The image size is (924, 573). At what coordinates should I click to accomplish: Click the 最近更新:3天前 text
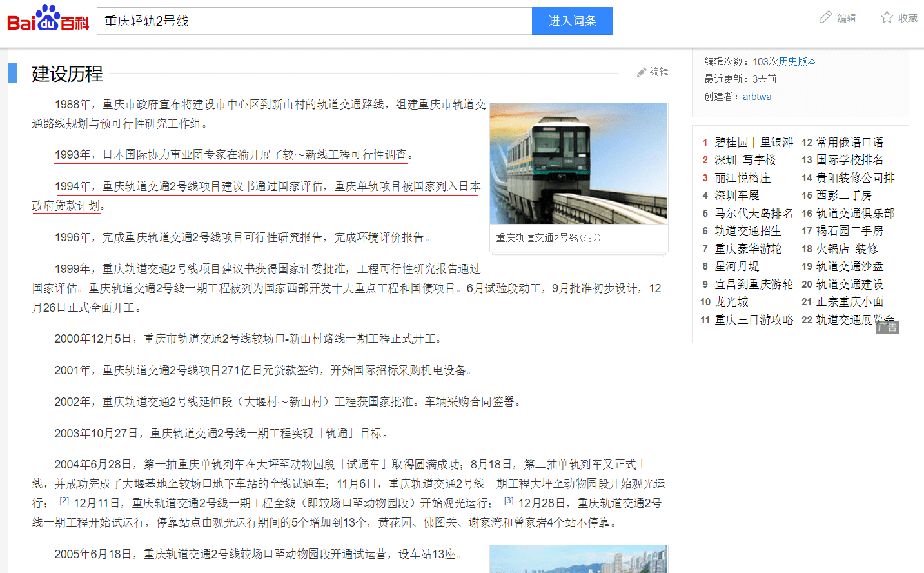[740, 79]
